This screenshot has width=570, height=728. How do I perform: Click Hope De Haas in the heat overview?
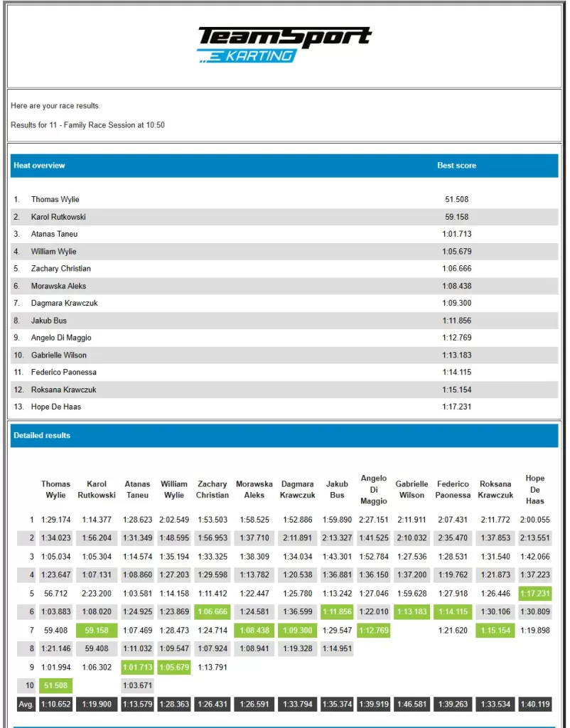[55, 407]
